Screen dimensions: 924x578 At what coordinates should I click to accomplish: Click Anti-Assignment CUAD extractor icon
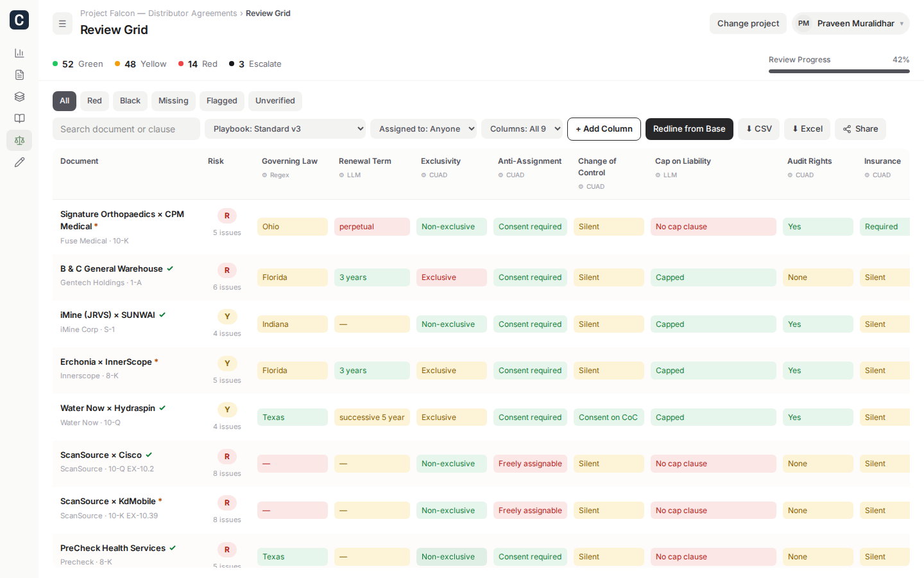tap(501, 175)
